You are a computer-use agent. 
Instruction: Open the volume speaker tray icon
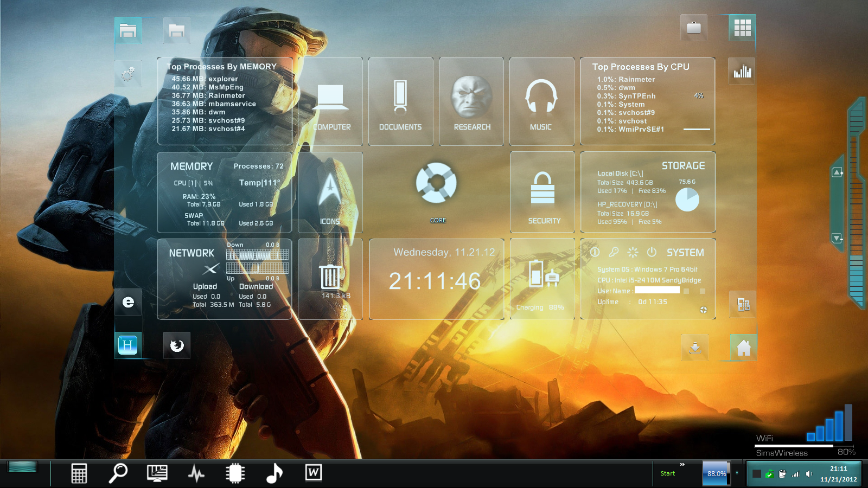(x=809, y=474)
